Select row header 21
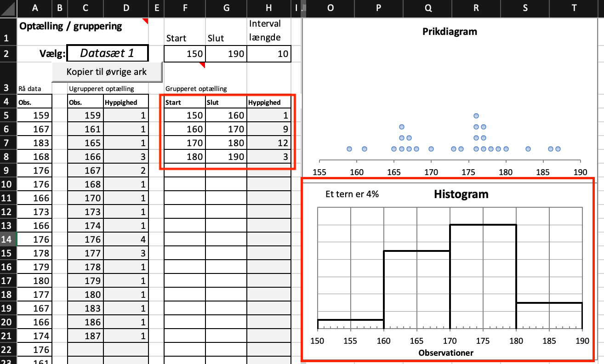Screen dimensions: 604x364 8,336
